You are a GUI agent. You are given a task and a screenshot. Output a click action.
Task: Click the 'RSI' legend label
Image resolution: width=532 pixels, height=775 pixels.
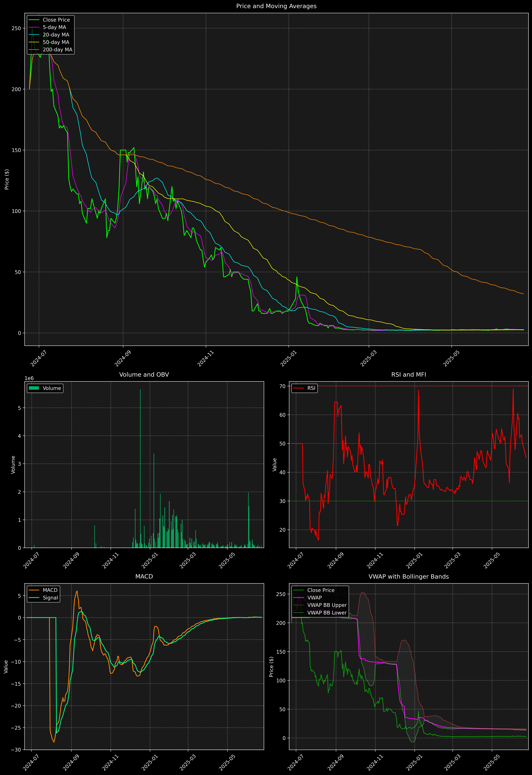click(311, 388)
